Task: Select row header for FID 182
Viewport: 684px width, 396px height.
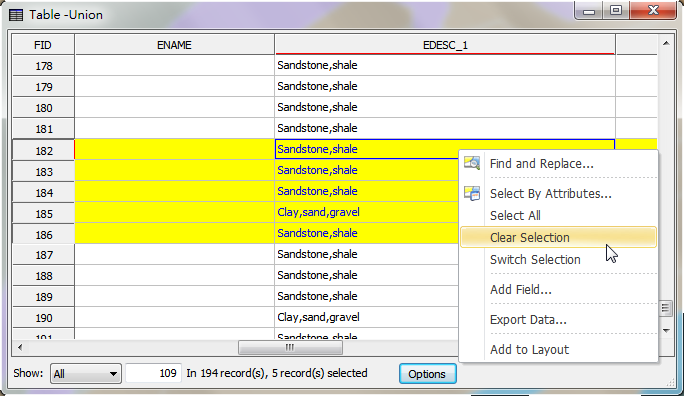Action: [43, 150]
